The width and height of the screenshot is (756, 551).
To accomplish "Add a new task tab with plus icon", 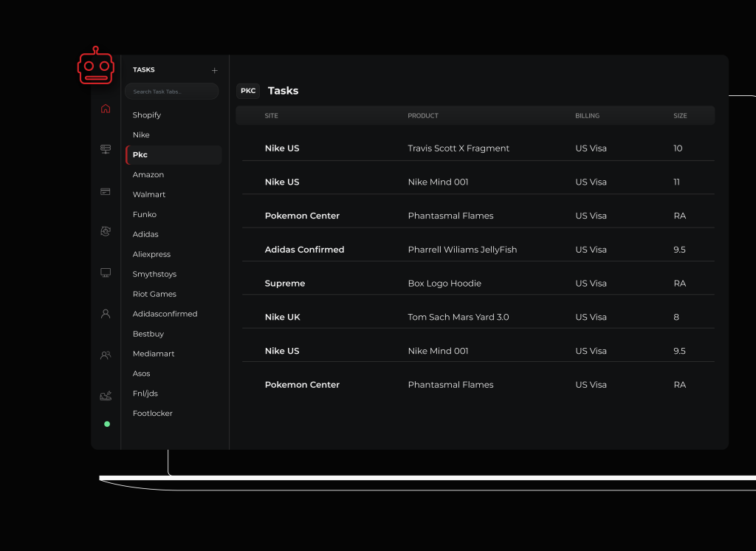I will 215,70.
